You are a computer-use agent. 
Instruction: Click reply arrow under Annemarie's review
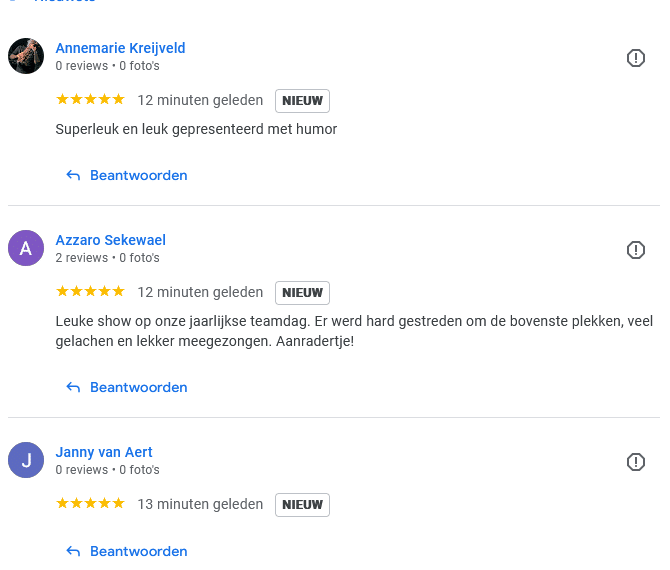(x=73, y=175)
